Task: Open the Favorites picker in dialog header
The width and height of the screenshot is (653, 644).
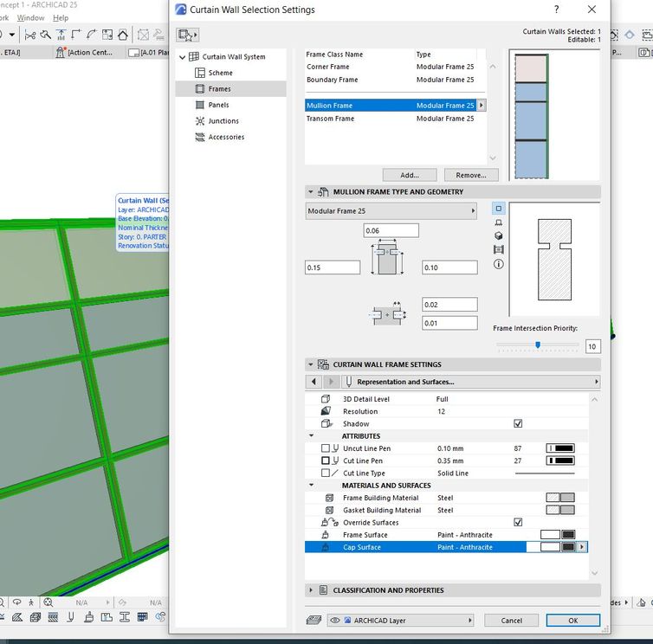Action: (x=185, y=35)
